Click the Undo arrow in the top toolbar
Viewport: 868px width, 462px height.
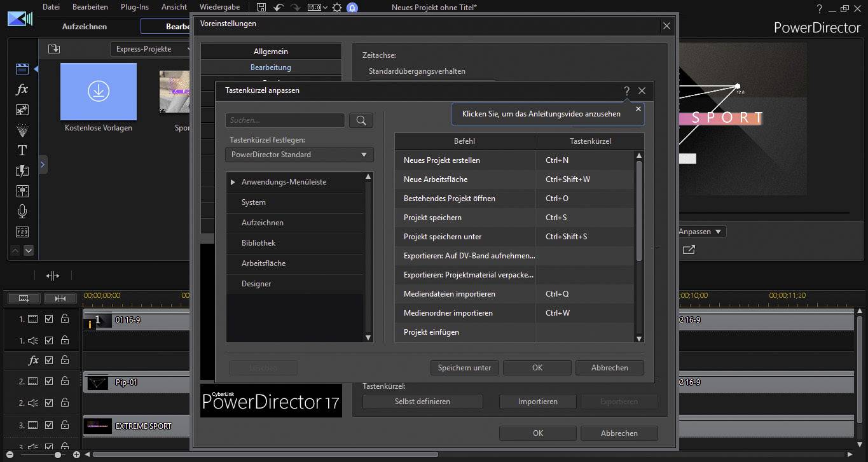[278, 7]
